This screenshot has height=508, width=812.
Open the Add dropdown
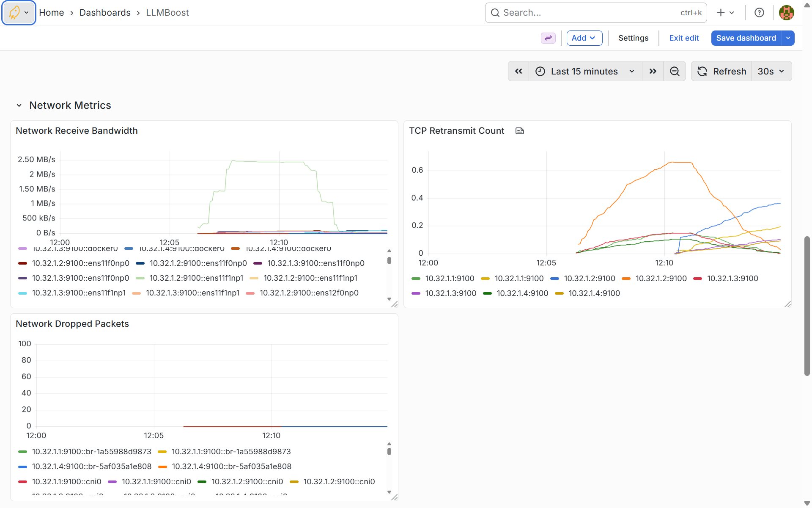(x=584, y=38)
